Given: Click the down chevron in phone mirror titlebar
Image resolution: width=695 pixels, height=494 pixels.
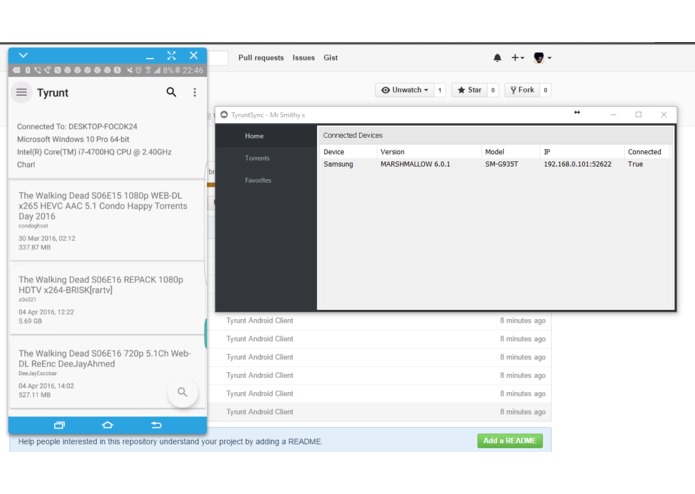Looking at the screenshot, I should click(23, 55).
